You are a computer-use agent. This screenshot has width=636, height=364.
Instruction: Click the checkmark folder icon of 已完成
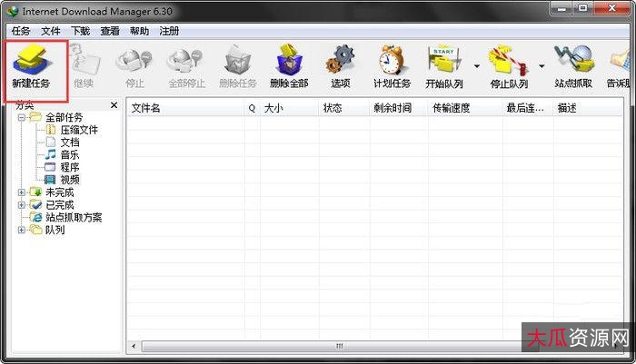[35, 205]
